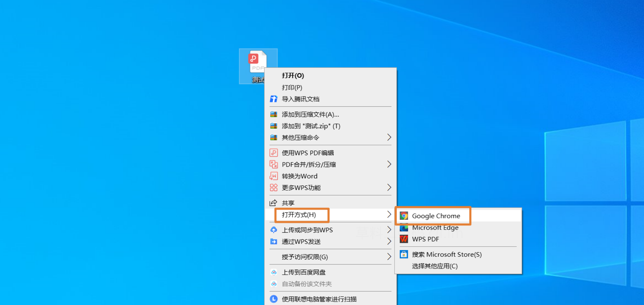Click the merge/split icon beside PDF合并/拆分/压缩

point(273,164)
